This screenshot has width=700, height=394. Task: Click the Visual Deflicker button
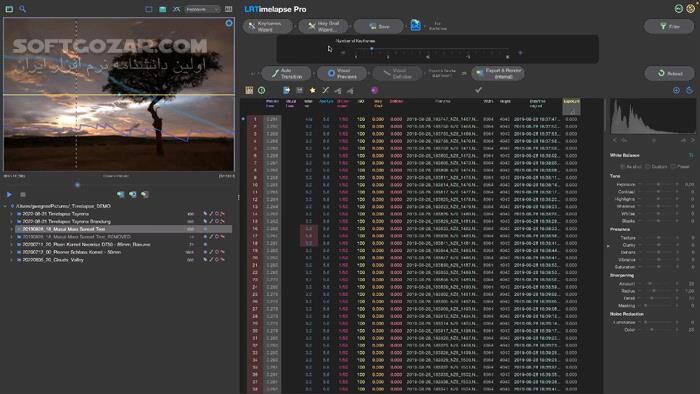397,74
